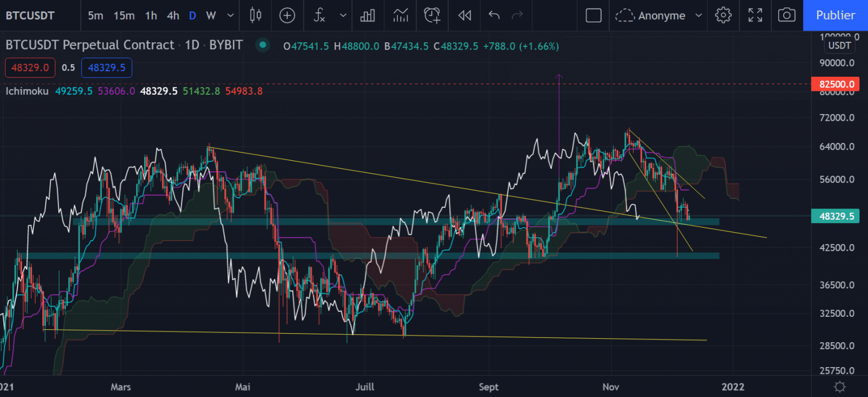Open chart settings gear icon
The image size is (868, 397).
click(x=723, y=15)
